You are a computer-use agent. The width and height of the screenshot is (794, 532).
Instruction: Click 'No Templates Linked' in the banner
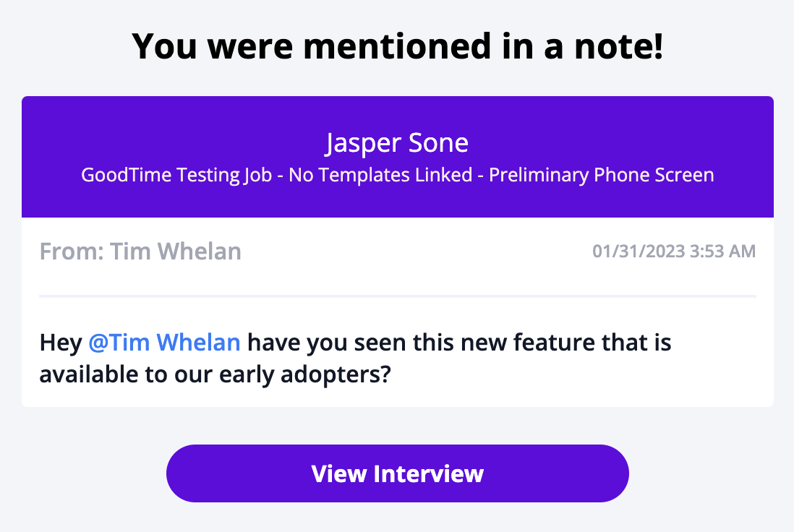380,175
